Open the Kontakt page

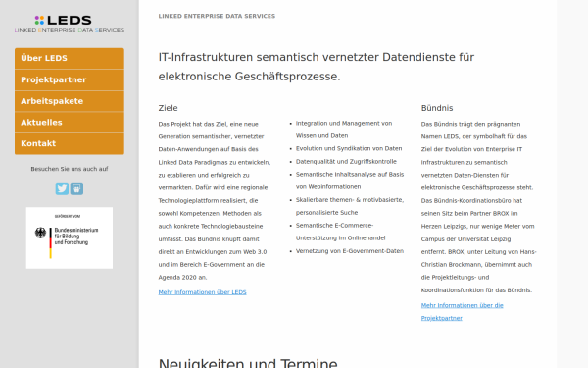(70, 144)
